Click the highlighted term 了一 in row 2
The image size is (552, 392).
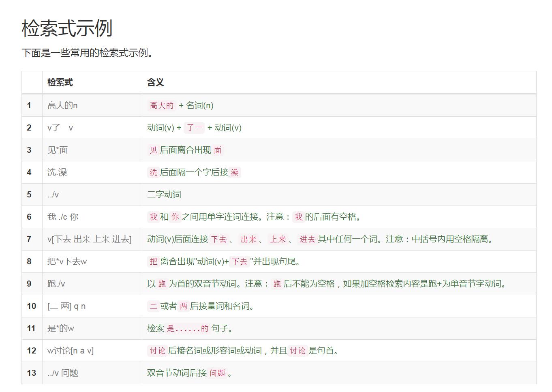pos(193,128)
